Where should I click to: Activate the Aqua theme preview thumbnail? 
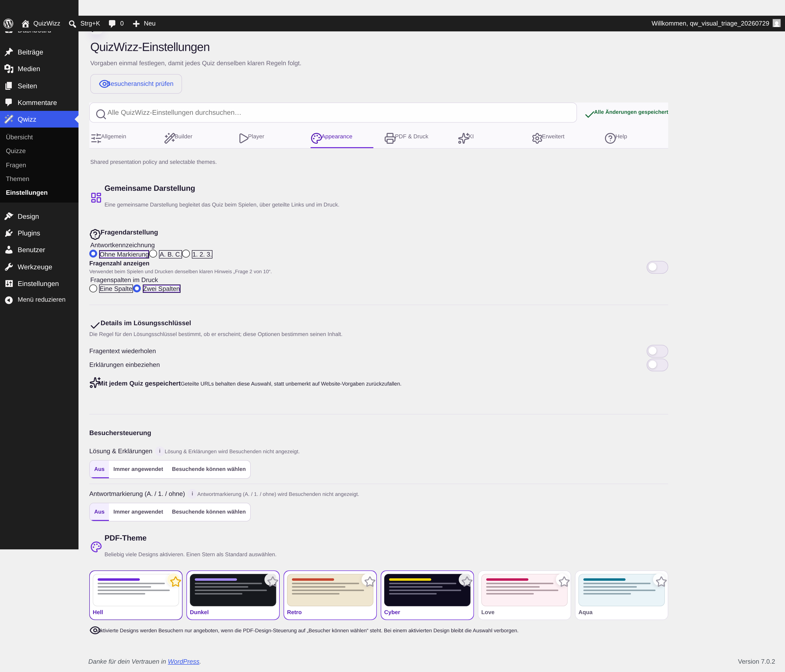pos(621,590)
